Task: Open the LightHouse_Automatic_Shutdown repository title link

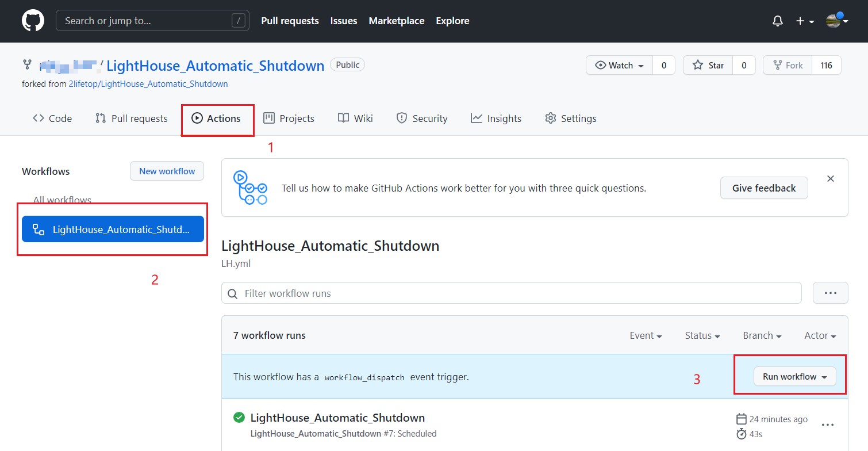Action: [216, 66]
